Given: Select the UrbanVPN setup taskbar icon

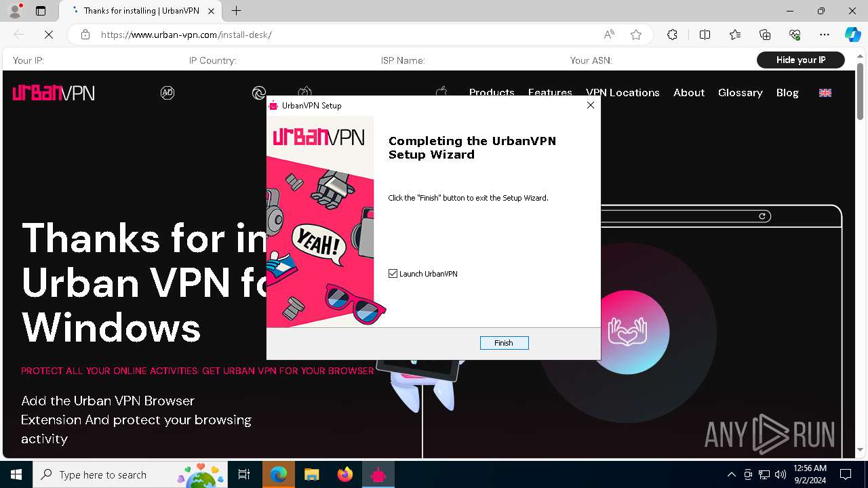Looking at the screenshot, I should (378, 474).
